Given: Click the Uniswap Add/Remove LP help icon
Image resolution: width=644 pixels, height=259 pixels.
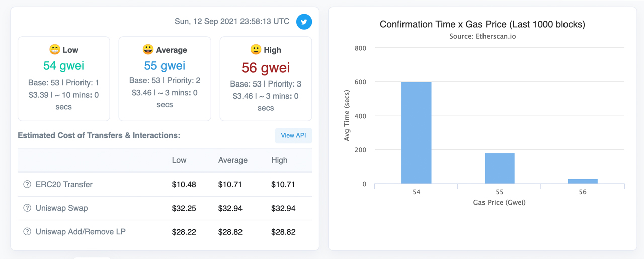Looking at the screenshot, I should (27, 232).
